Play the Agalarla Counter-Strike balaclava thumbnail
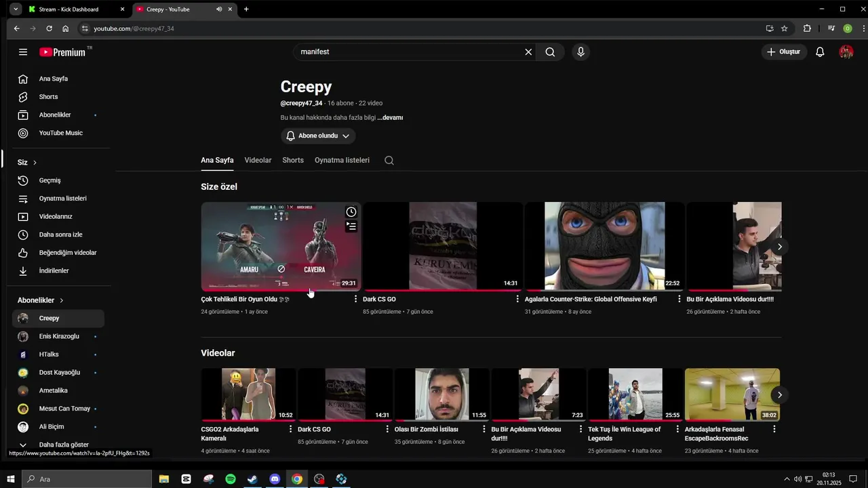 (605, 246)
